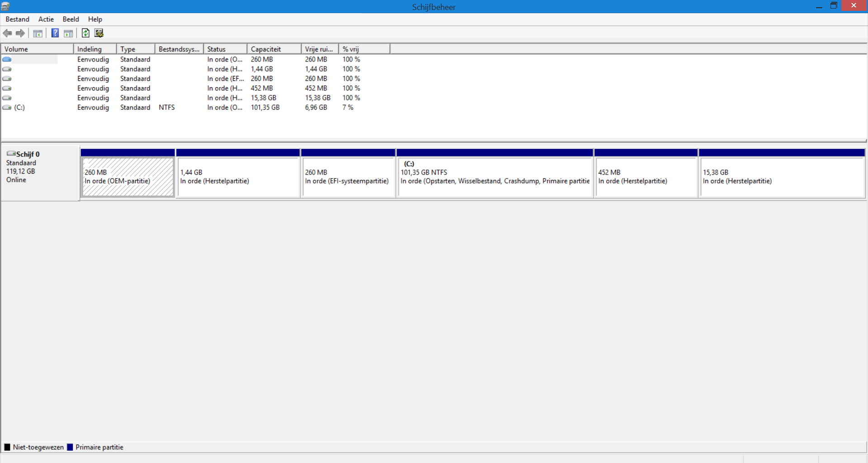Click the 452 MB free space cell in the list
The width and height of the screenshot is (868, 463).
tap(316, 88)
